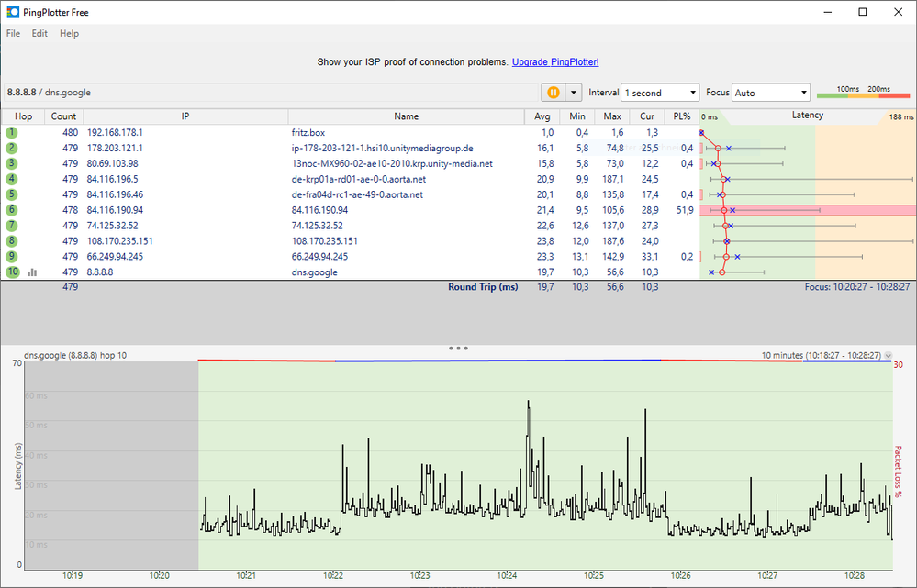Screen dimensions: 917x588
Task: Select the hop 8 green circle icon
Action: click(12, 241)
